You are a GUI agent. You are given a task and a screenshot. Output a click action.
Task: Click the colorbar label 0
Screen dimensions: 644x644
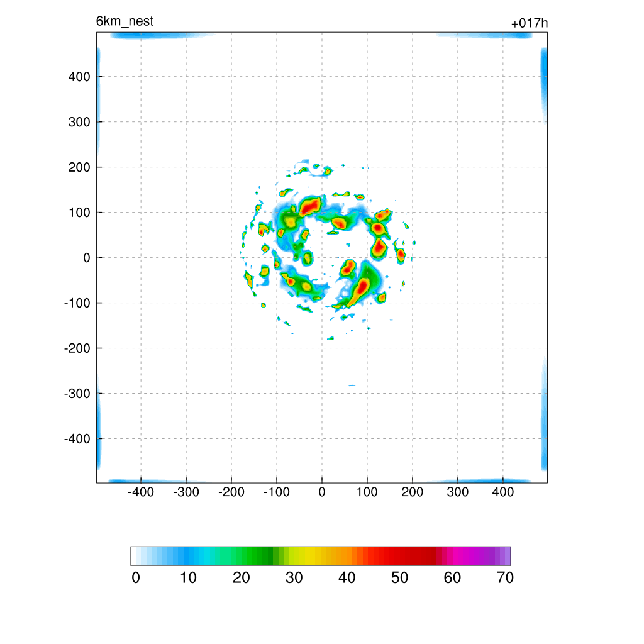coord(136,578)
